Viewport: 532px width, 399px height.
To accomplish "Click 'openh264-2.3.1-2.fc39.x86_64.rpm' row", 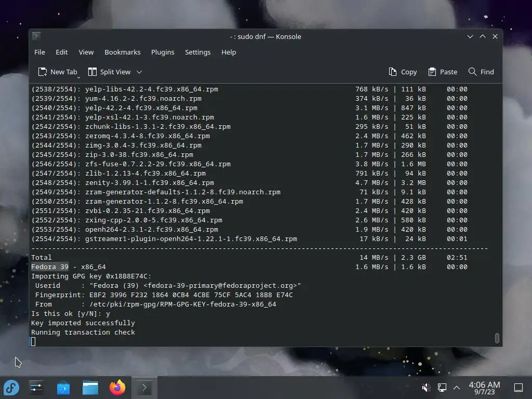I will tap(249, 229).
